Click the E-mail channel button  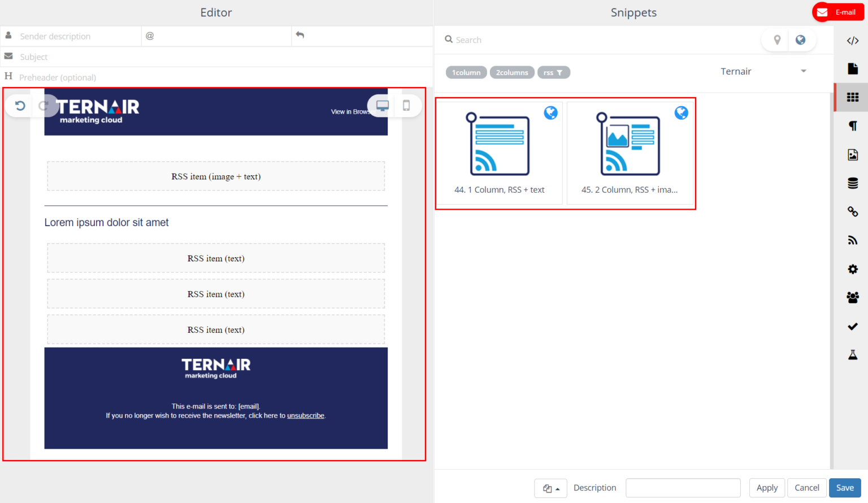838,12
